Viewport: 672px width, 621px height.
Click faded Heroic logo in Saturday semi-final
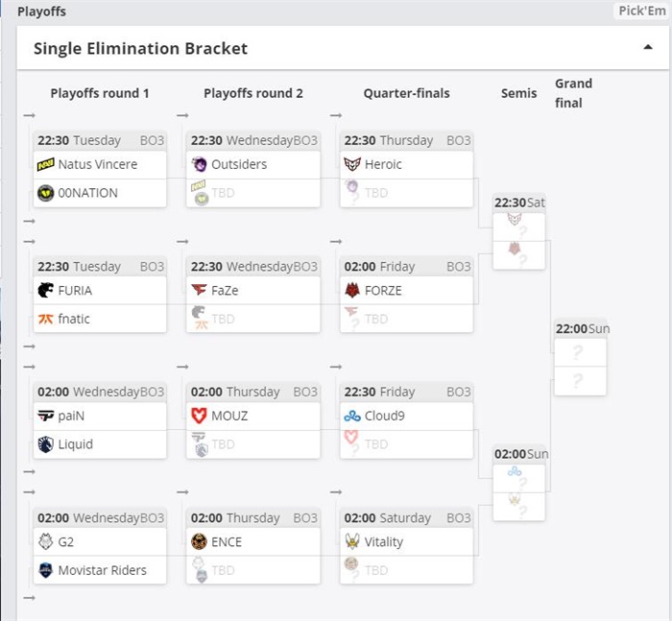[x=515, y=220]
